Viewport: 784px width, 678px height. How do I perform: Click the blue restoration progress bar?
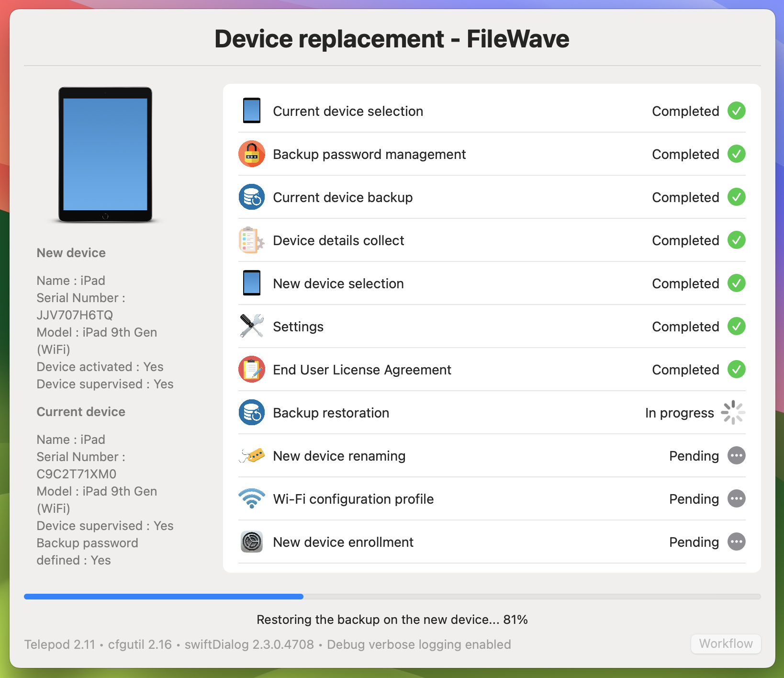click(x=164, y=597)
